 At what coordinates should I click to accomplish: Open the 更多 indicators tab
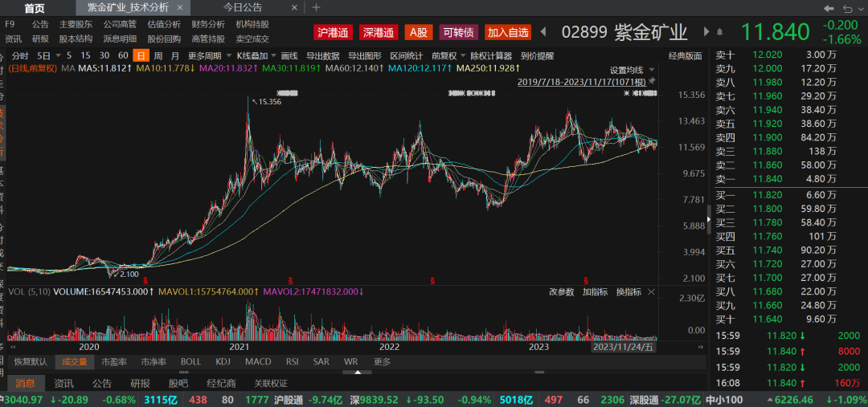point(382,362)
